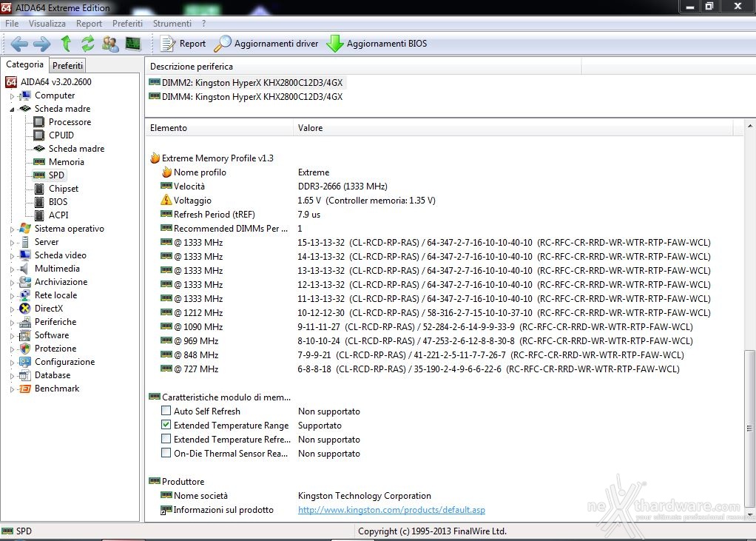Open the Report toolbar button

pyautogui.click(x=183, y=44)
